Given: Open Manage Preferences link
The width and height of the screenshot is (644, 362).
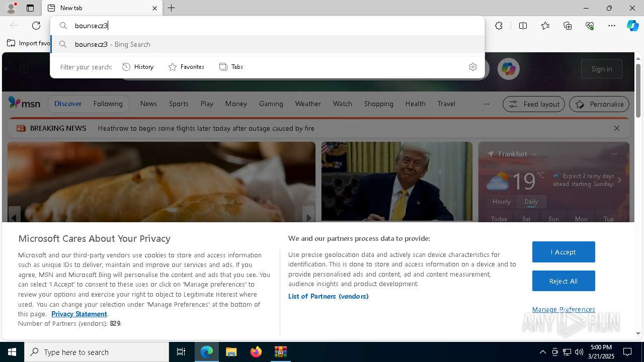Looking at the screenshot, I should pyautogui.click(x=563, y=309).
